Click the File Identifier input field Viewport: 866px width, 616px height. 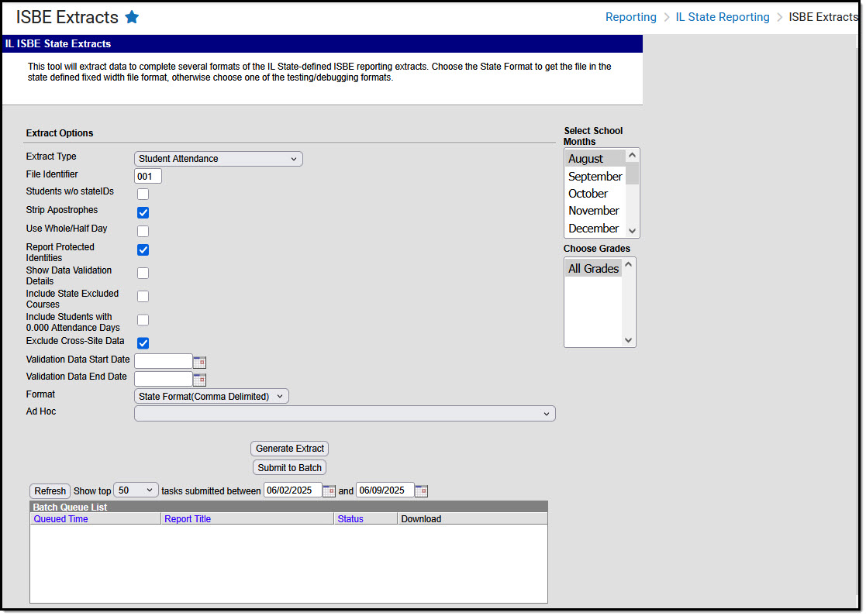pos(148,176)
